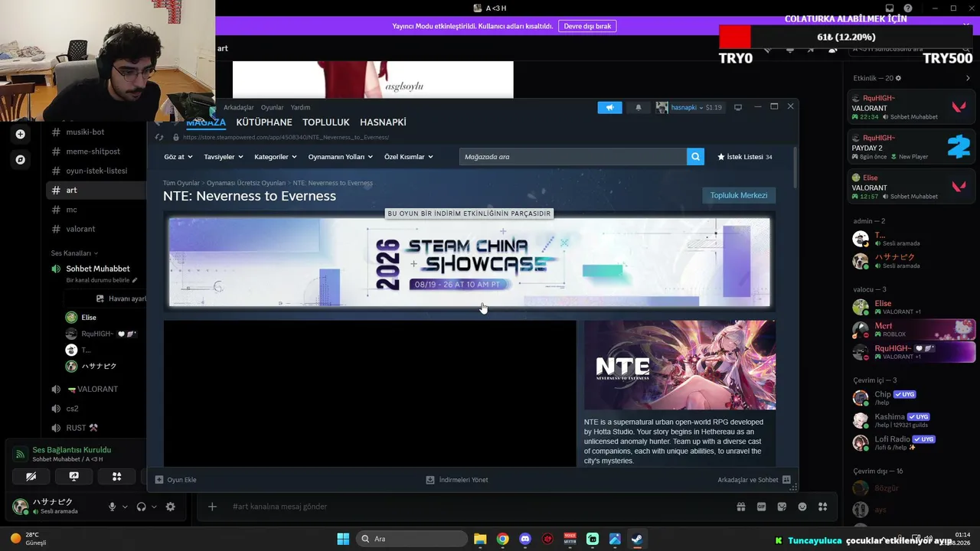Image resolution: width=980 pixels, height=551 pixels.
Task: Open the #musiki-bot channel
Action: (x=84, y=132)
